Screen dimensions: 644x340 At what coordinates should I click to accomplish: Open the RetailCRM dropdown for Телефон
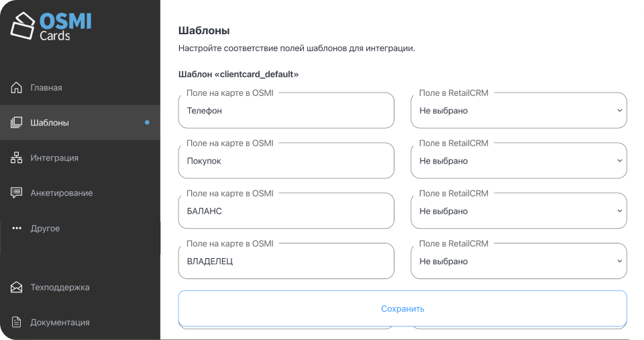tap(519, 111)
